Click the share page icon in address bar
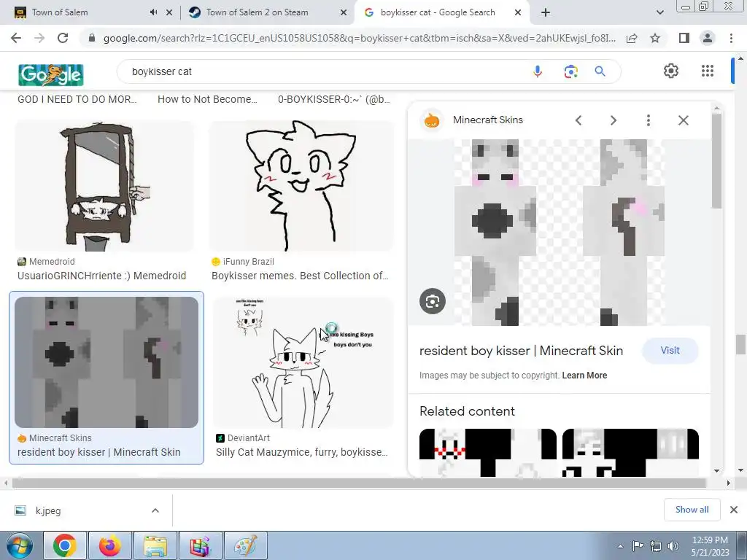Image resolution: width=747 pixels, height=560 pixels. point(632,38)
